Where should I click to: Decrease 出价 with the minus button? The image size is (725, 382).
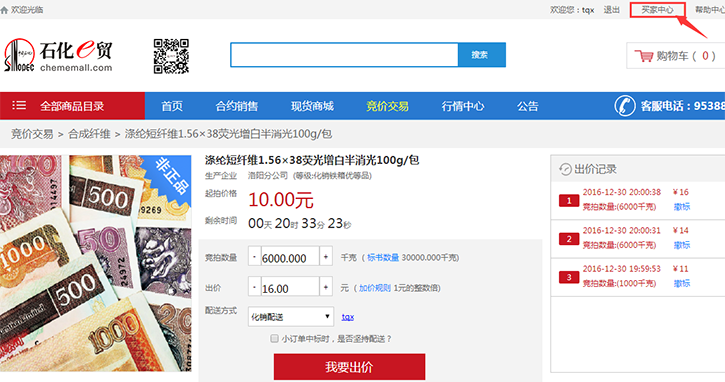[x=255, y=287]
